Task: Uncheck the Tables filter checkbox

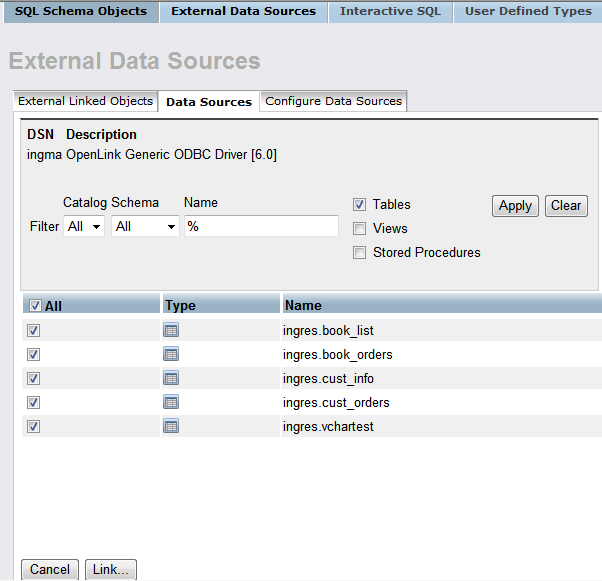Action: (x=359, y=204)
